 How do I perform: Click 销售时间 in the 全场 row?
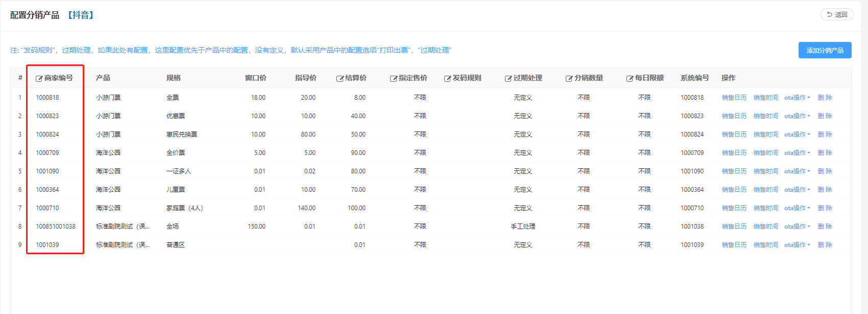[765, 227]
